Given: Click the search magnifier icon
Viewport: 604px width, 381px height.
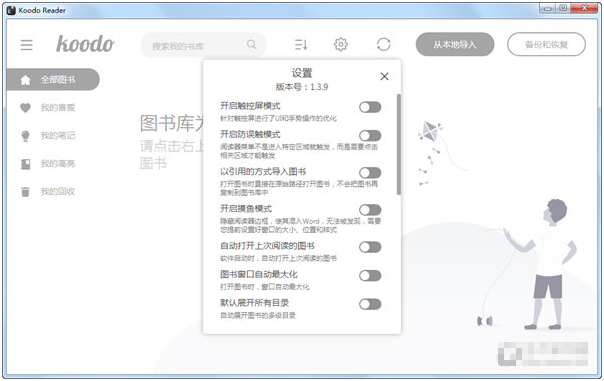Looking at the screenshot, I should [x=252, y=45].
